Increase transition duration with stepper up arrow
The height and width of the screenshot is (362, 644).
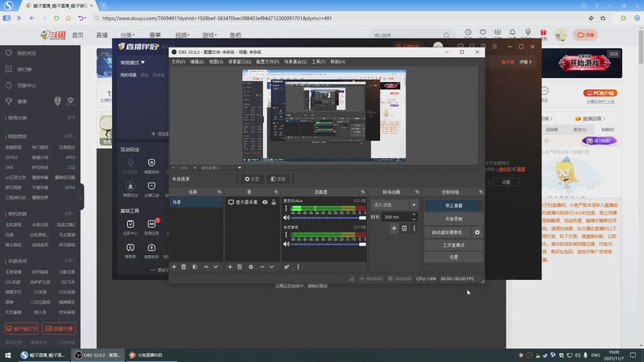click(414, 215)
